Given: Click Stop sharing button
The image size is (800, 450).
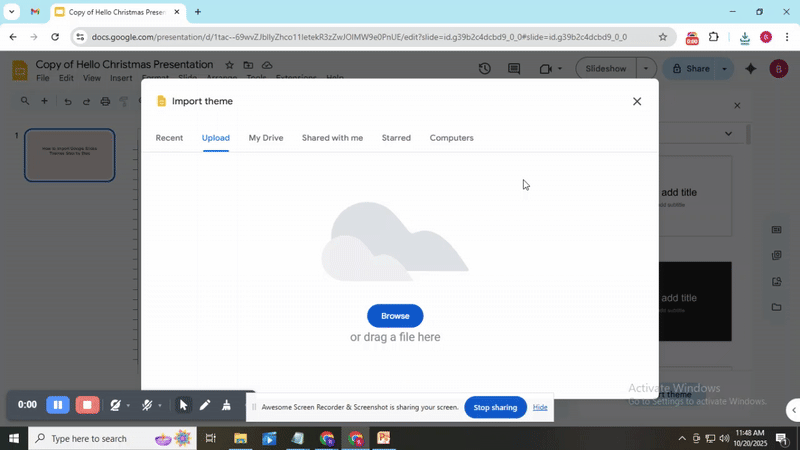Looking at the screenshot, I should click(x=495, y=407).
